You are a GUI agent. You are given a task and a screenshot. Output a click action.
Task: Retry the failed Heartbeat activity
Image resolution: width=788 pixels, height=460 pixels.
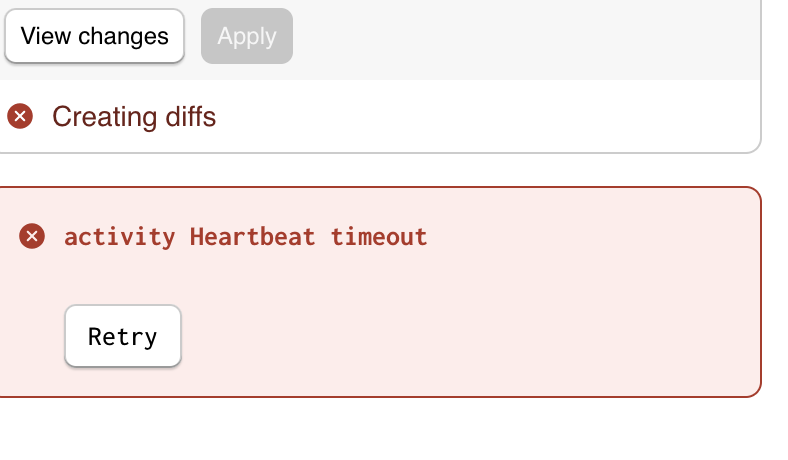(x=123, y=336)
